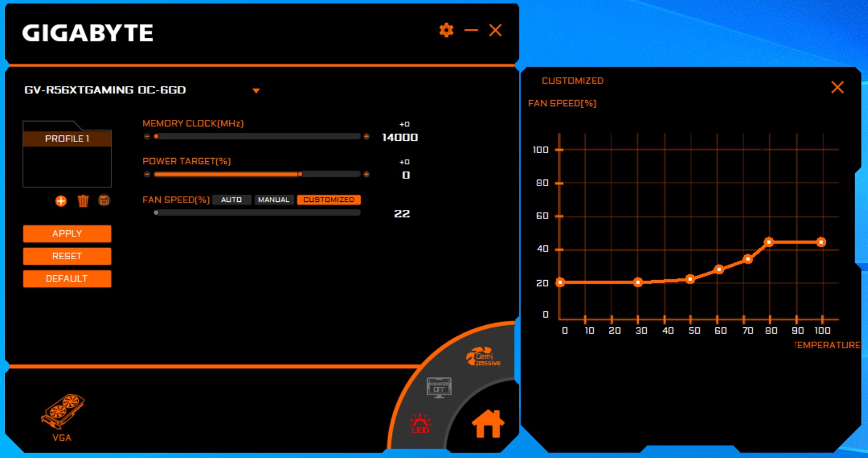Select the fan curve point at 0 degrees
Image resolution: width=868 pixels, height=458 pixels.
[x=560, y=282]
